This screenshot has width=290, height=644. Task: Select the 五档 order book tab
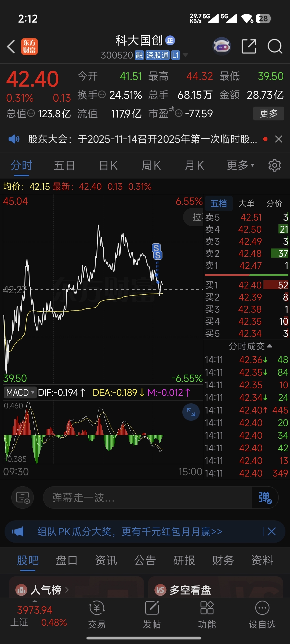(219, 203)
